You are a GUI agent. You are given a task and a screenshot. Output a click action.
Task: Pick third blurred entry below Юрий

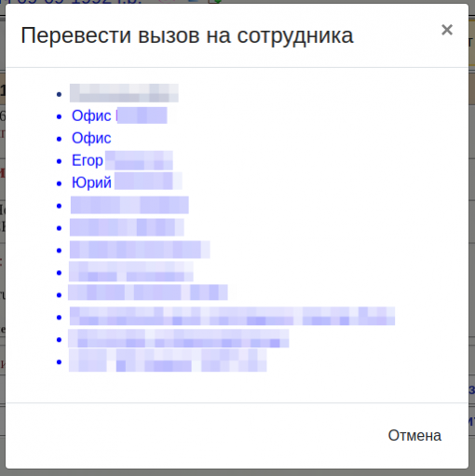coord(140,250)
